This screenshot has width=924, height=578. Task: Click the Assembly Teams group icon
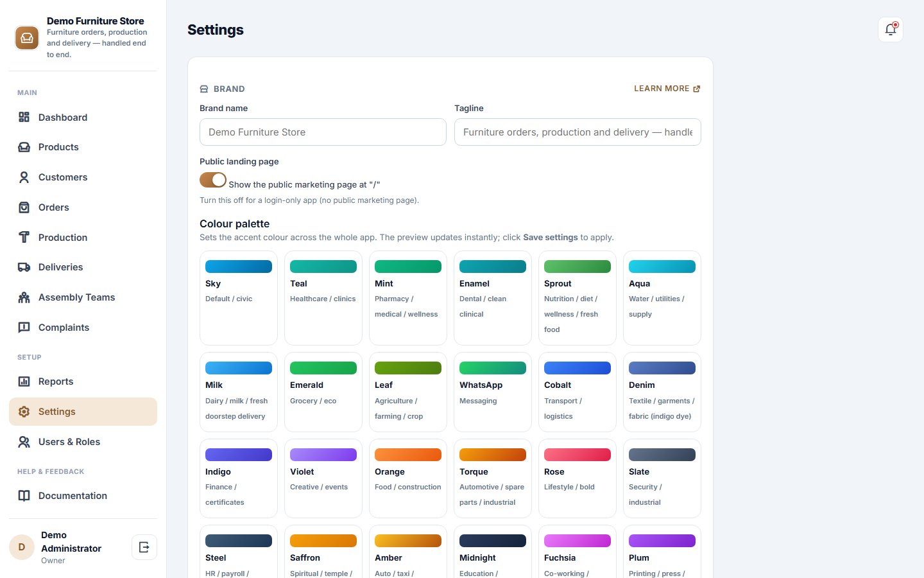click(x=24, y=297)
